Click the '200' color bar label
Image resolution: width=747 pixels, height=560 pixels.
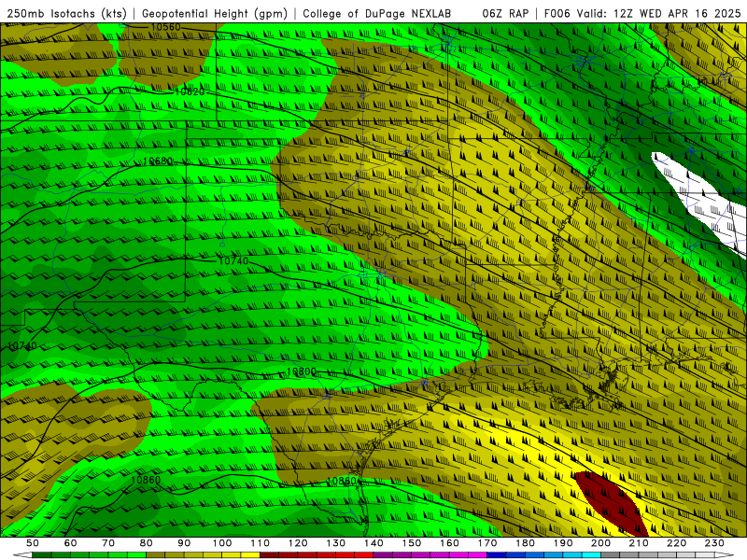tap(601, 543)
